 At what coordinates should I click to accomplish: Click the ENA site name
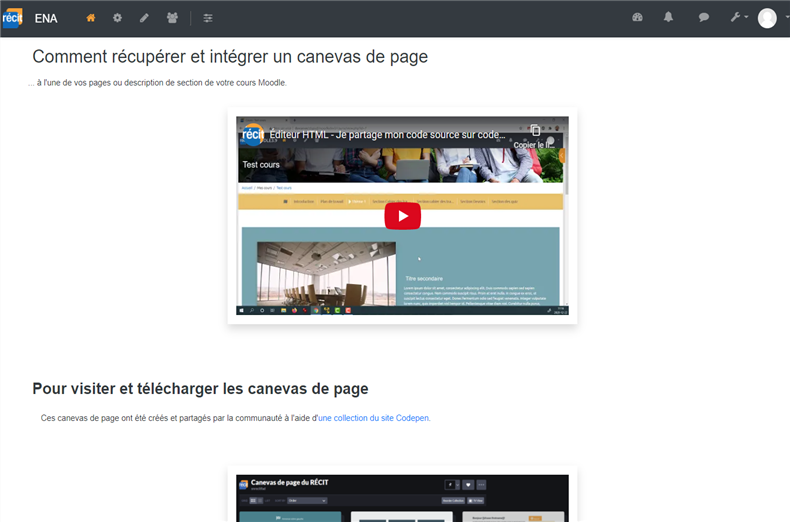pos(46,18)
